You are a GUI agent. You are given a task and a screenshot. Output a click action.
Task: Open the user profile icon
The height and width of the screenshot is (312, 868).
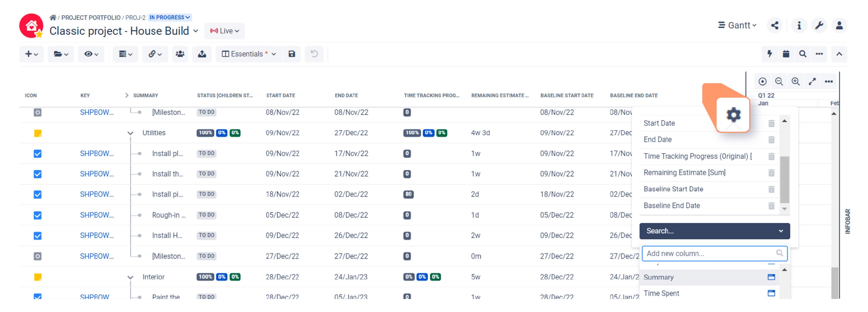coord(839,25)
